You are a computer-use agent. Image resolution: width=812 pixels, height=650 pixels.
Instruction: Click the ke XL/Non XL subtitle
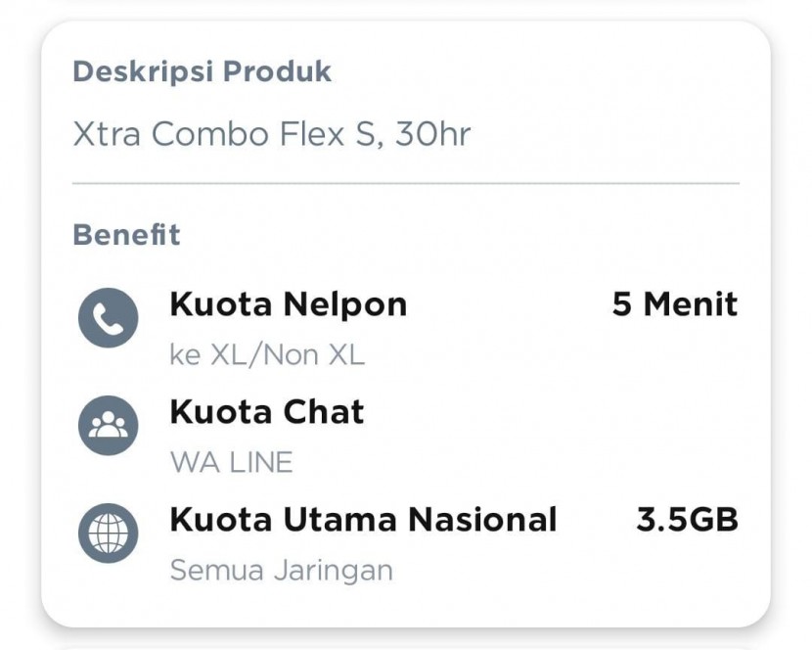click(x=267, y=355)
